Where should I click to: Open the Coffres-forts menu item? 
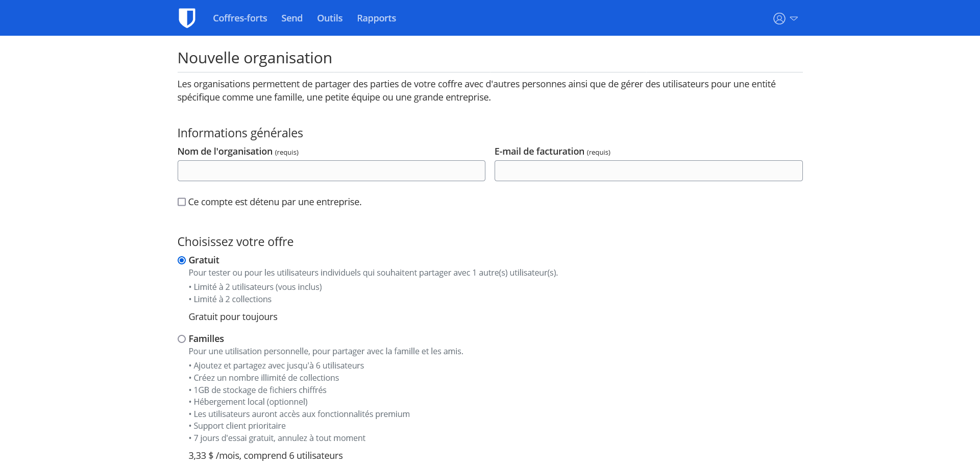pyautogui.click(x=240, y=18)
